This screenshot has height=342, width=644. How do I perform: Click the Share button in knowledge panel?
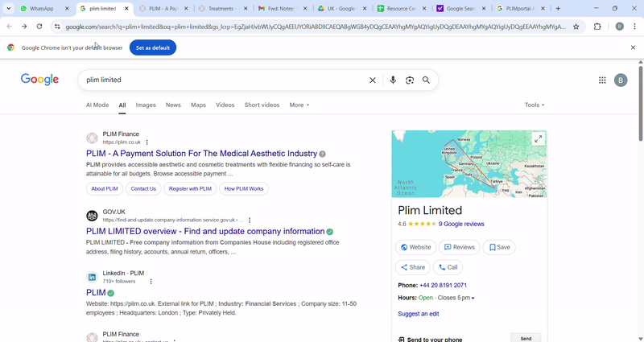pos(413,267)
